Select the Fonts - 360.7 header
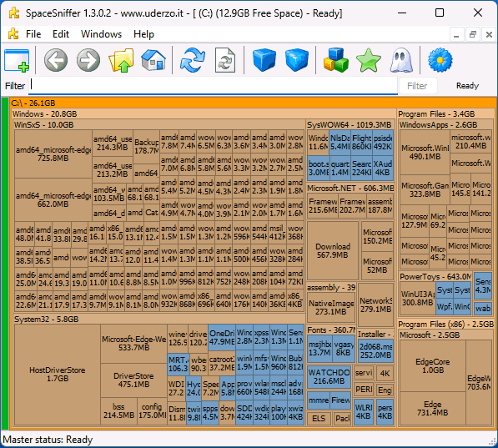This screenshot has width=498, height=448. (331, 330)
